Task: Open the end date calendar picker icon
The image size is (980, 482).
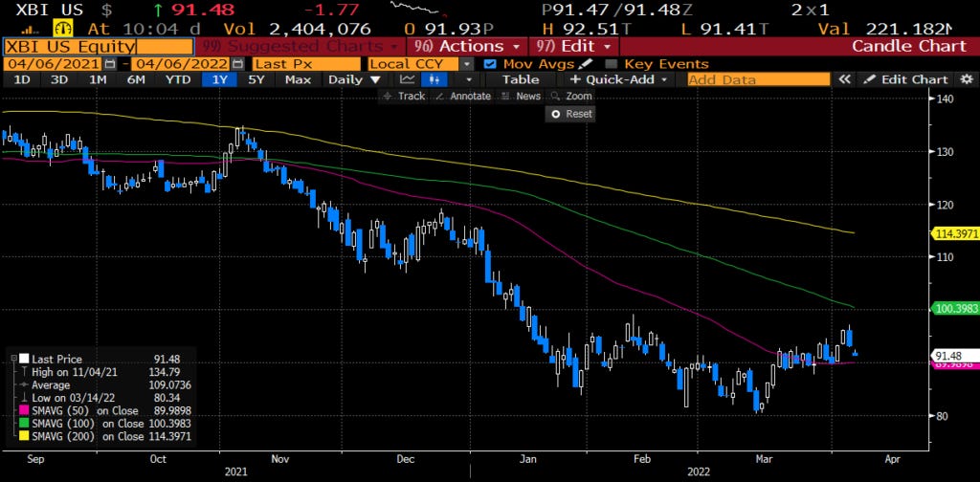Action: 237,64
